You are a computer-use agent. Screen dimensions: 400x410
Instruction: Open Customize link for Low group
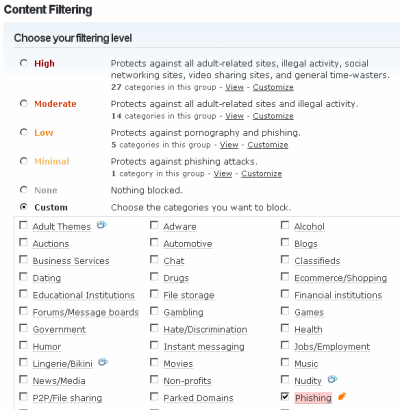(x=268, y=145)
